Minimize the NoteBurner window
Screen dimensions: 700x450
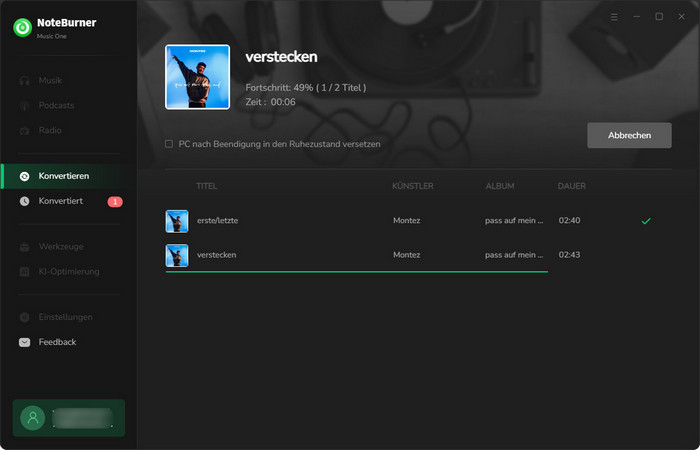pos(637,17)
